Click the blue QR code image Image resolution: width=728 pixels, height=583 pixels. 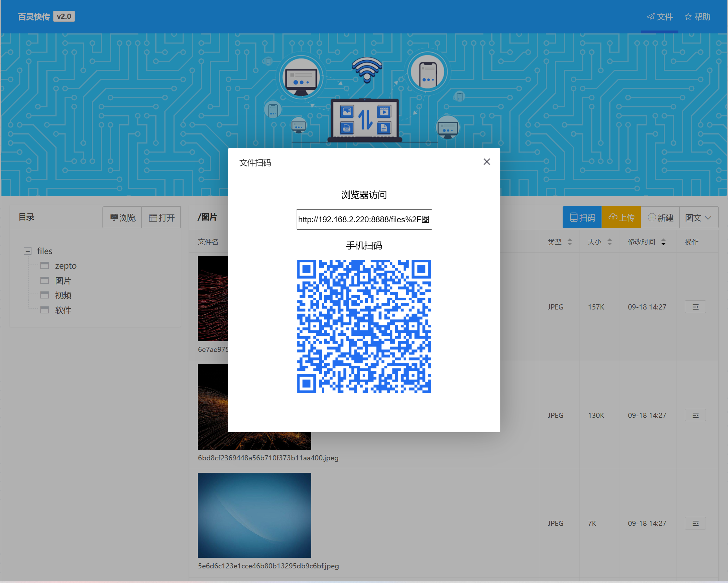(x=364, y=326)
